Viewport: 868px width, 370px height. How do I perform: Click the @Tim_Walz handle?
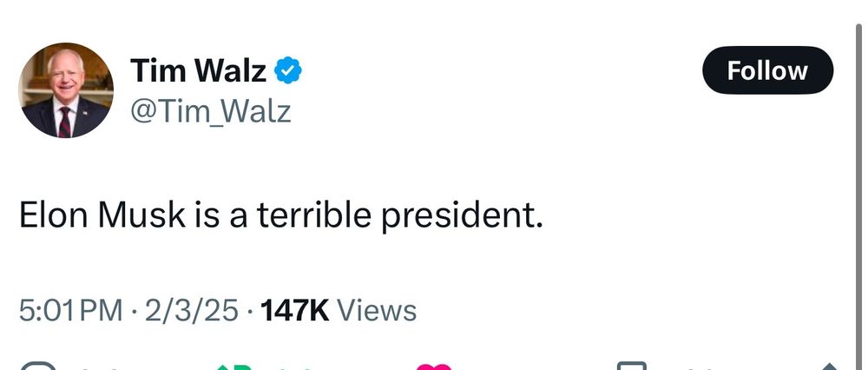pyautogui.click(x=210, y=111)
